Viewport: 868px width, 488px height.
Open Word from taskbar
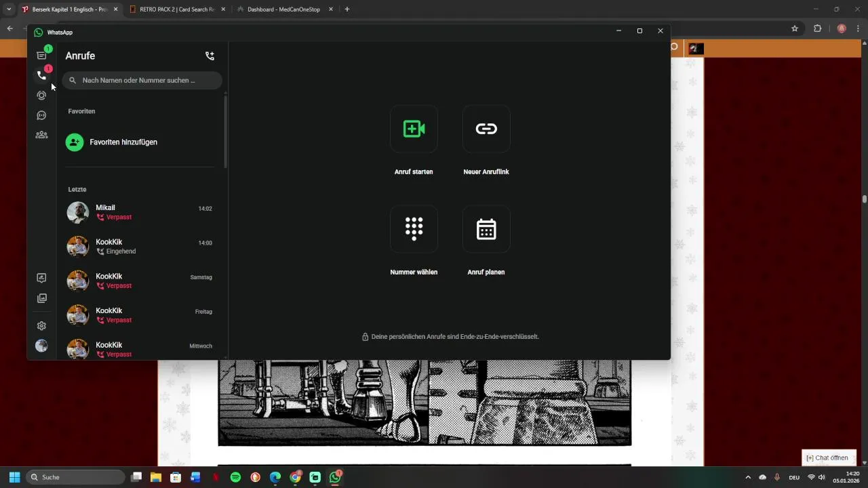195,477
